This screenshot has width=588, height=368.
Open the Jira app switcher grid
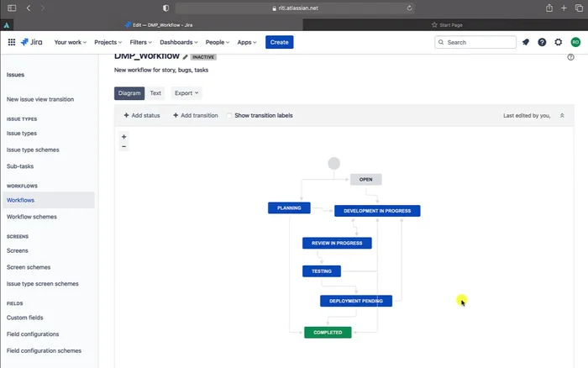tap(12, 42)
